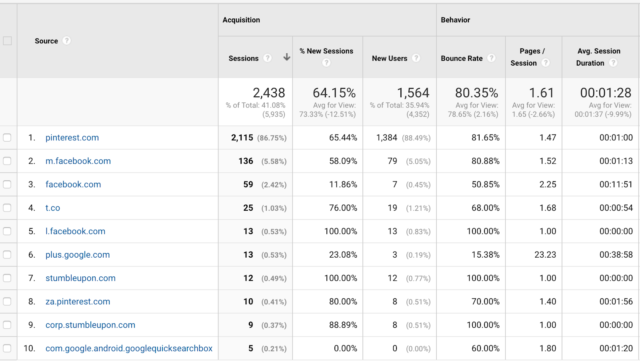Image resolution: width=640 pixels, height=364 pixels.
Task: Sort by Avg. Session Duration header
Action: tap(598, 57)
